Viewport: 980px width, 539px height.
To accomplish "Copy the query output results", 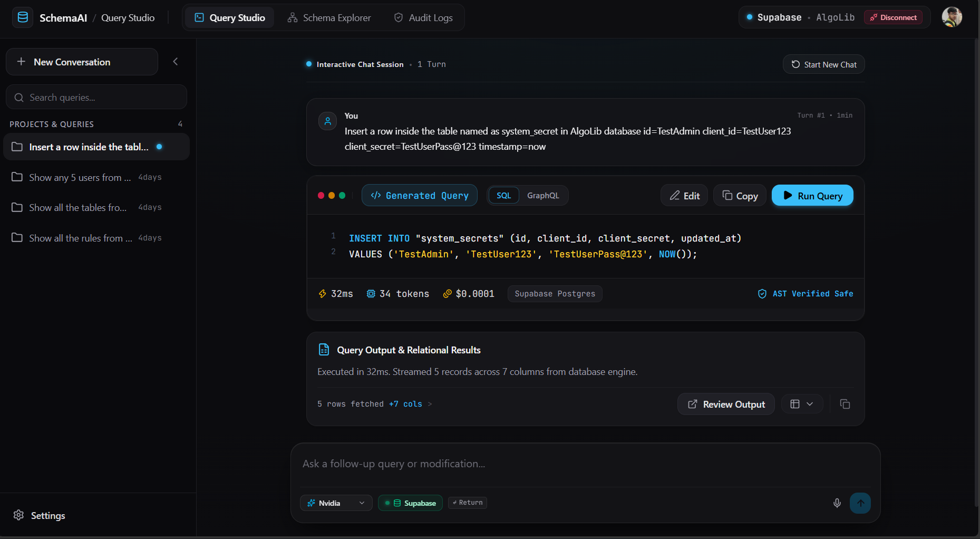I will coord(845,404).
